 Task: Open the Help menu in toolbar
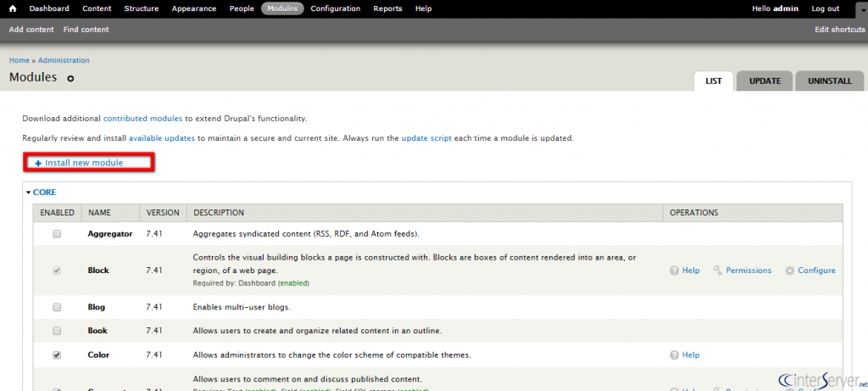(x=424, y=8)
